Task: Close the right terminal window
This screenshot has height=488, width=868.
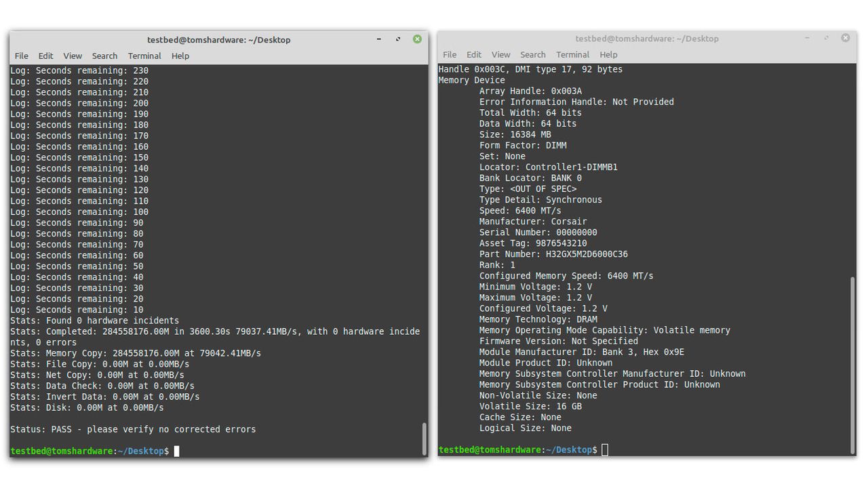Action: pos(846,38)
